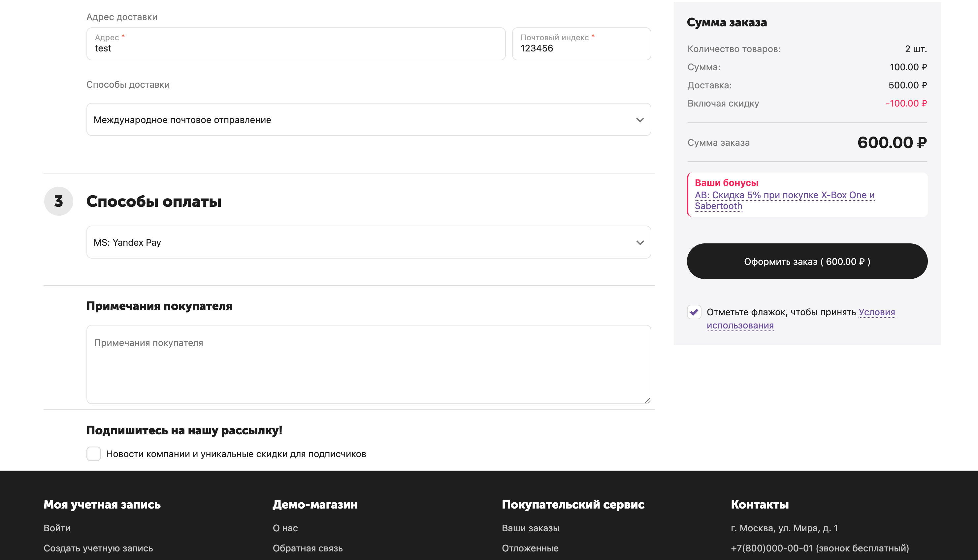The width and height of the screenshot is (978, 560).
Task: Click the step 3 circle badge
Action: (x=58, y=201)
